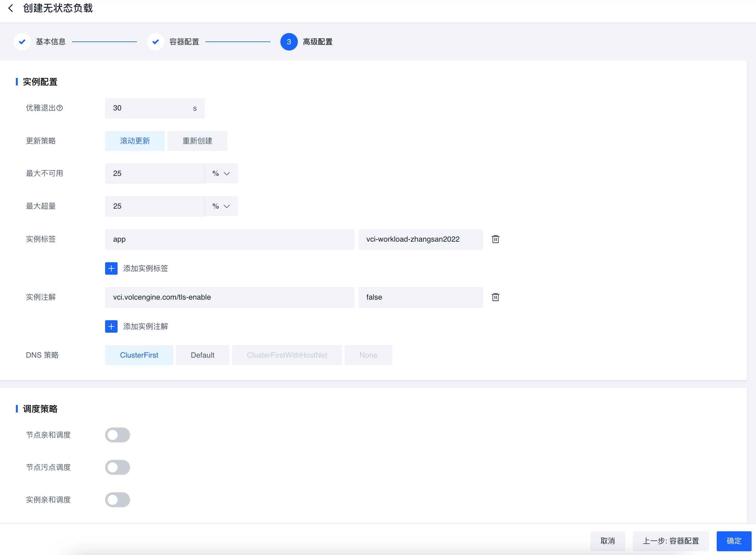Select the 重新创建 update strategy
The image size is (756, 555).
[197, 141]
